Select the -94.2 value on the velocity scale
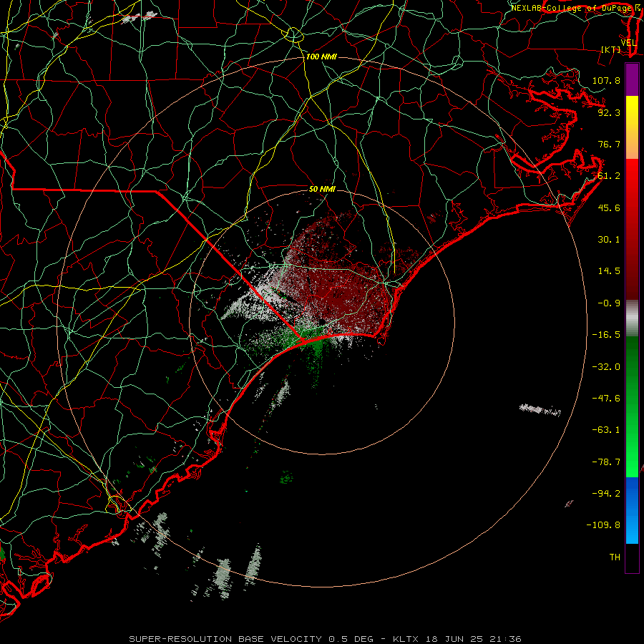 click(x=606, y=494)
